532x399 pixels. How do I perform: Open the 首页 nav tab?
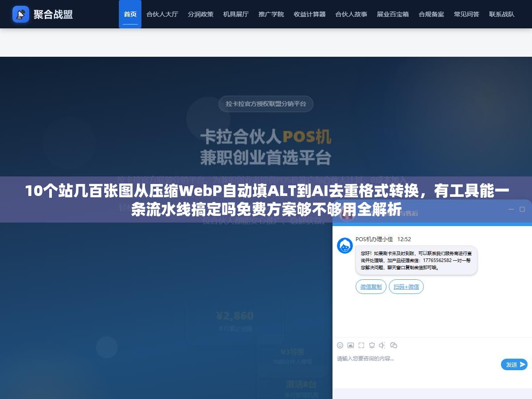click(x=130, y=14)
